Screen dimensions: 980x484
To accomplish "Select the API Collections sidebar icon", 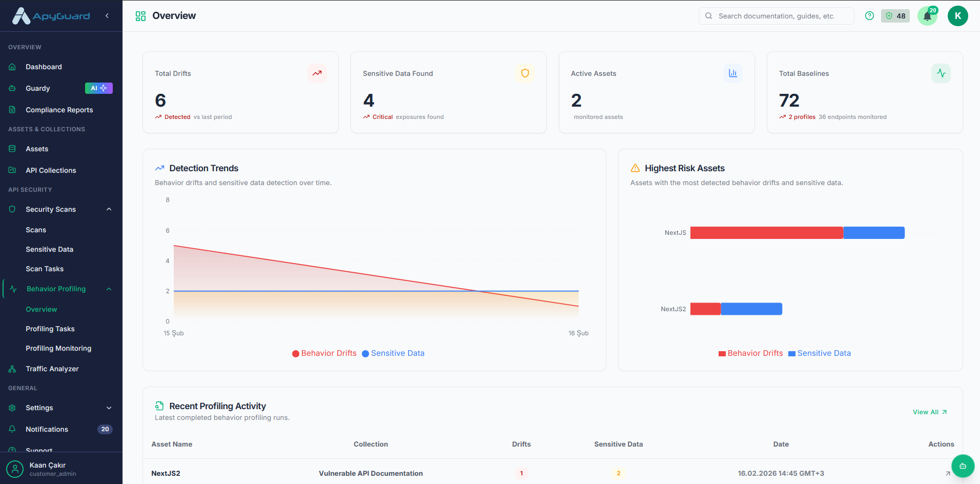I will [x=11, y=170].
